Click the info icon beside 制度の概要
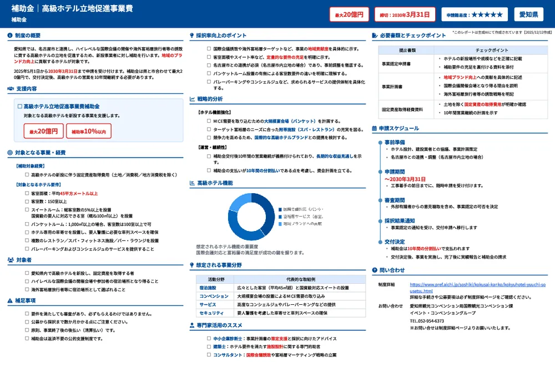The height and width of the screenshot is (392, 555). point(10,36)
